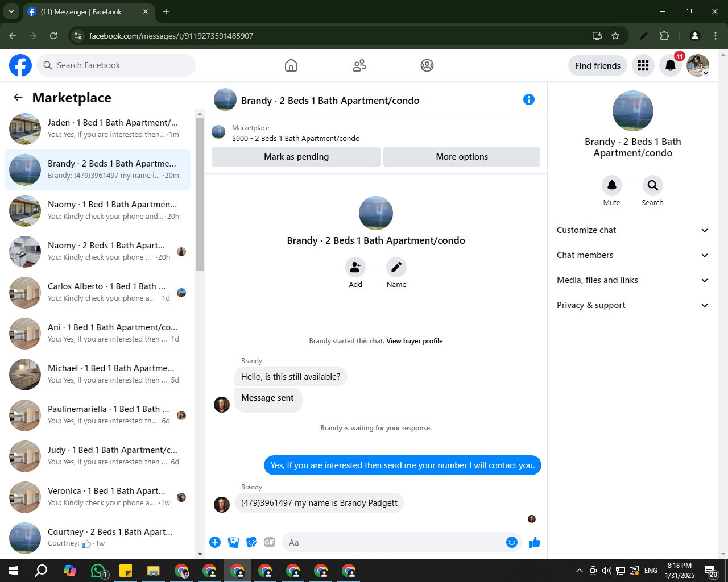Open Chrome three-dot menu
This screenshot has height=582, width=728.
tap(715, 36)
